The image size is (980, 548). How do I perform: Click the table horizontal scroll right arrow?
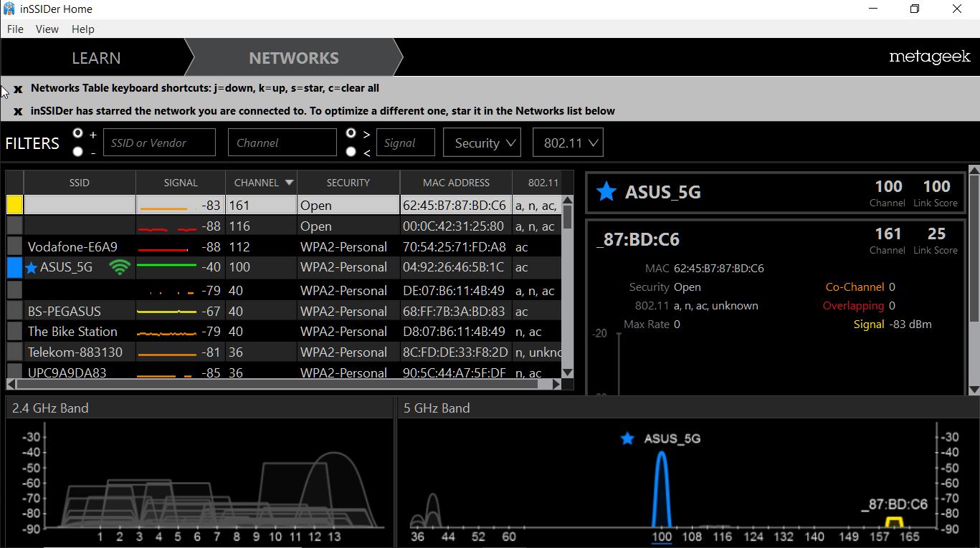coord(556,384)
